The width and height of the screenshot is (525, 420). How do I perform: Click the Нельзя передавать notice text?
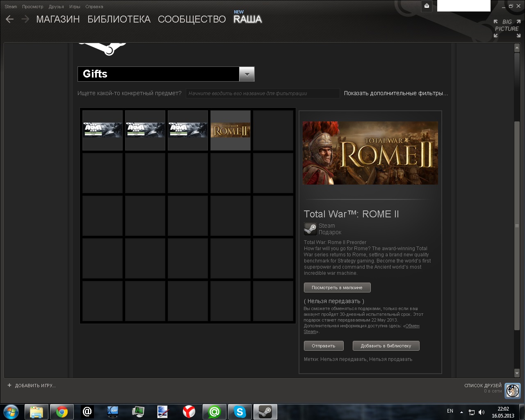(x=334, y=301)
